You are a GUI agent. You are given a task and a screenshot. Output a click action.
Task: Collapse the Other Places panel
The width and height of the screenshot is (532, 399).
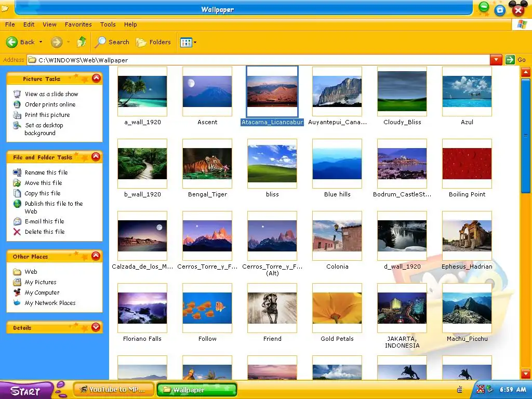tap(96, 256)
